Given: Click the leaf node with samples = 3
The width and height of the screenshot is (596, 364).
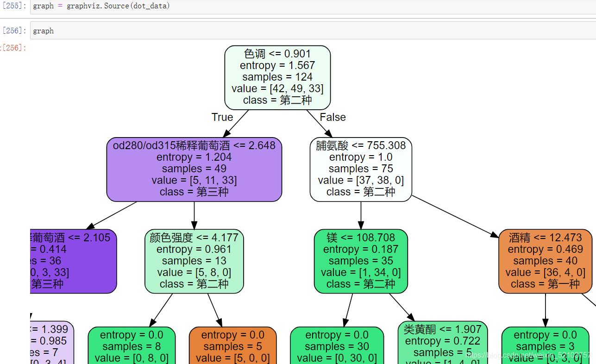Looking at the screenshot, I should coord(545,345).
